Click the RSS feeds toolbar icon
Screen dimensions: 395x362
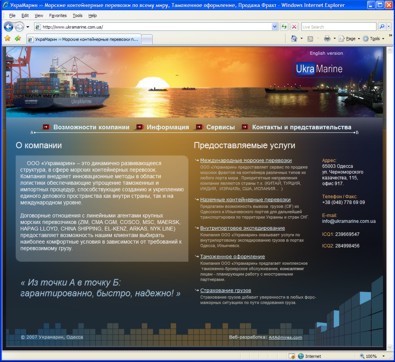[310, 39]
